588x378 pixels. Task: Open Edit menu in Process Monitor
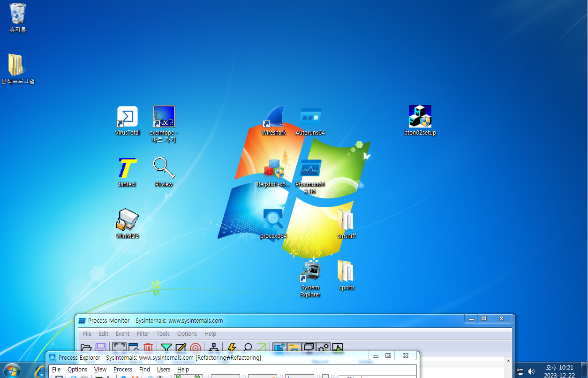pos(104,334)
